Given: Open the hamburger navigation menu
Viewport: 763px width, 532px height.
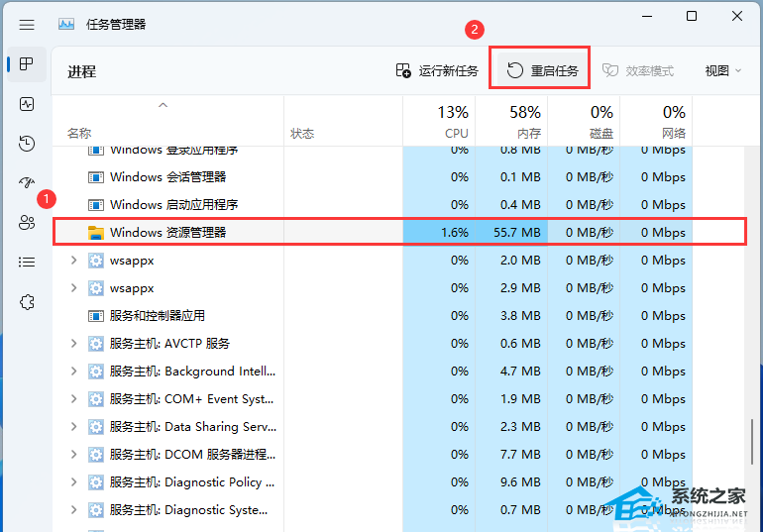Looking at the screenshot, I should (27, 24).
